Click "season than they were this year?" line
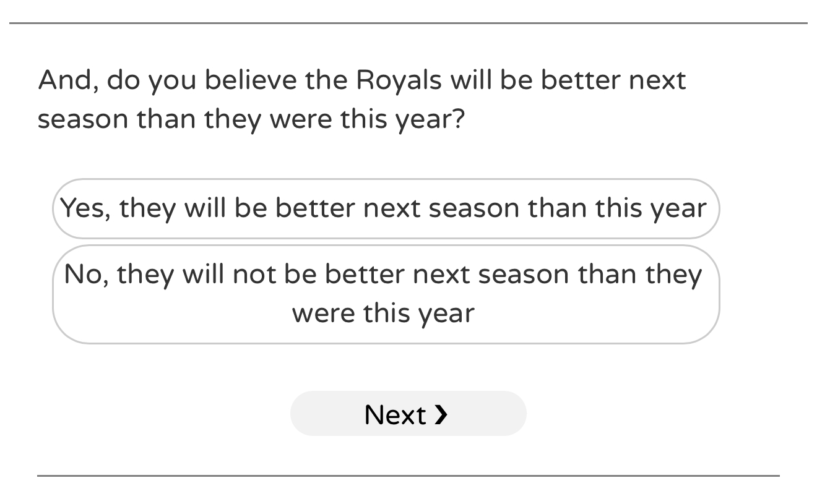The width and height of the screenshot is (817, 504). [x=251, y=118]
